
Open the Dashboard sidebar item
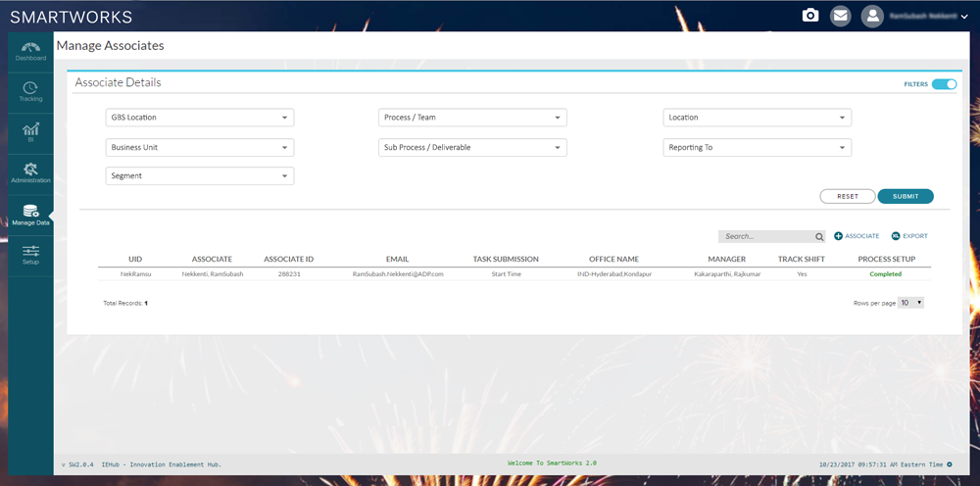[30, 51]
